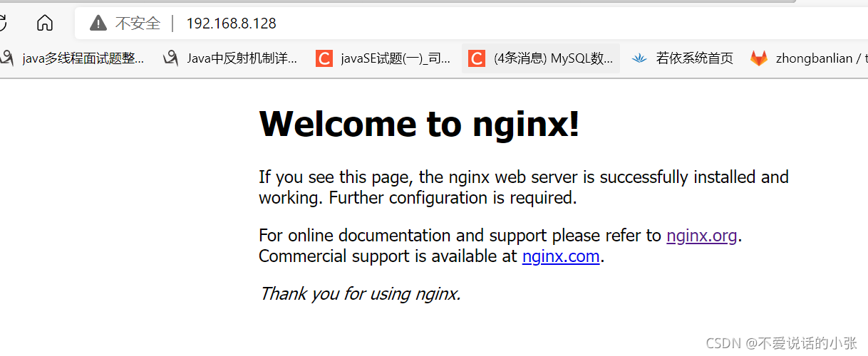Viewport: 868px width, 356px height.
Task: Click the partially visible reload icon
Action: [3, 23]
